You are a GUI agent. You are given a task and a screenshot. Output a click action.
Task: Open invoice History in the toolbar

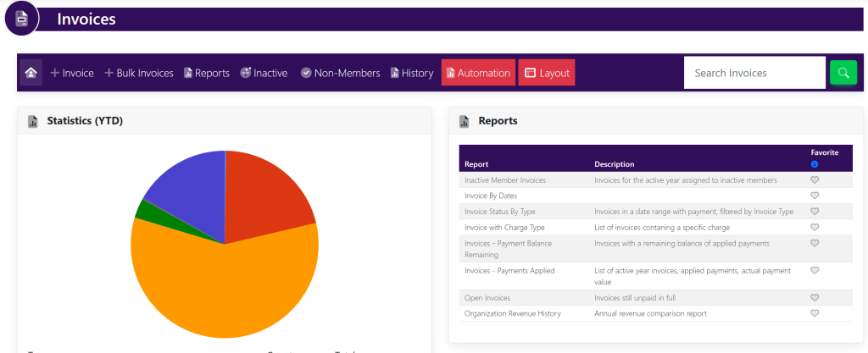412,73
